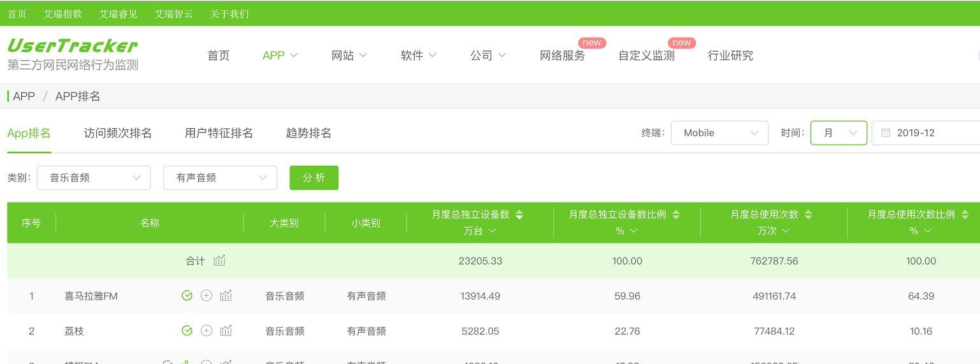Click 首页 link in top green bar
This screenshot has height=364, width=980.
(x=17, y=13)
